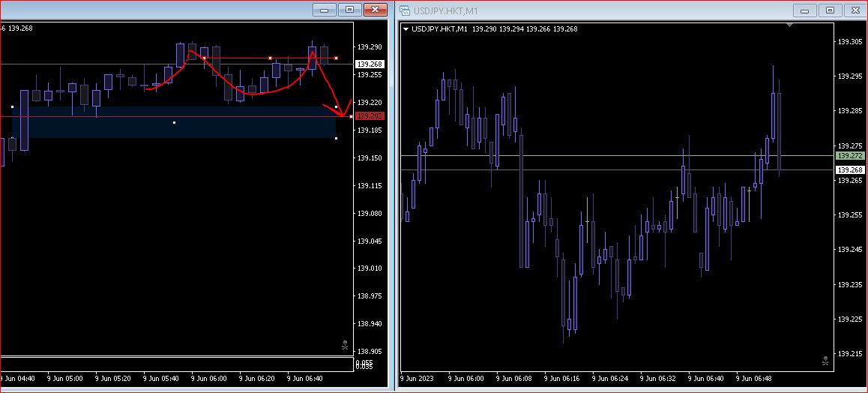Click the 138.905 axis label on left chart
The image size is (868, 393).
point(371,352)
